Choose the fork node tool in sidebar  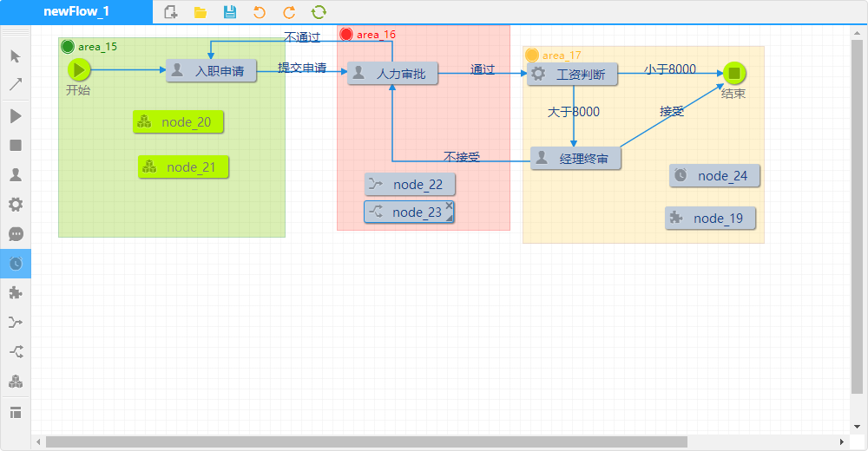(x=16, y=351)
